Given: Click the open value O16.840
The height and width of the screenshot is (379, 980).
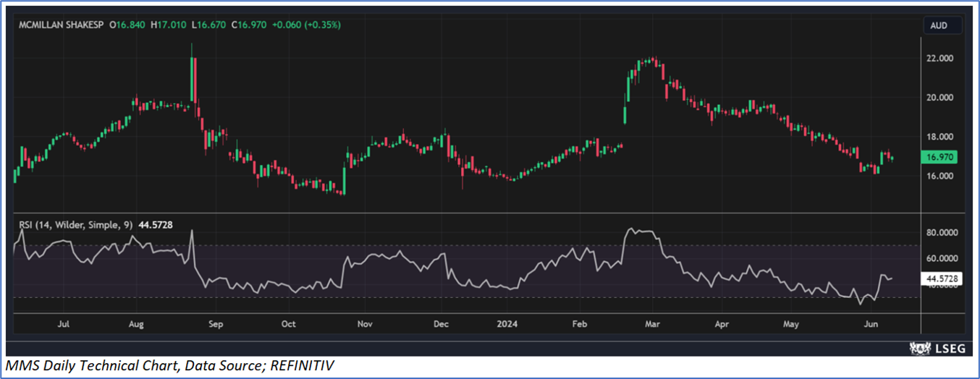Looking at the screenshot, I should pyautogui.click(x=127, y=25).
